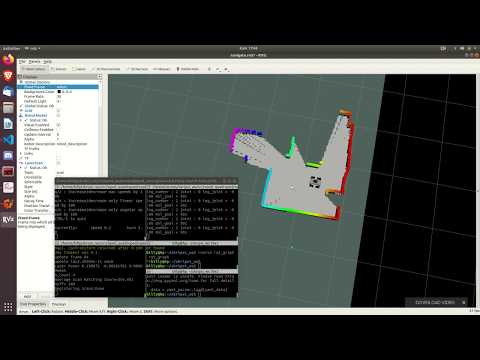Select the Fixed Frame property row
Screen dimensions: 480x360
58,87
